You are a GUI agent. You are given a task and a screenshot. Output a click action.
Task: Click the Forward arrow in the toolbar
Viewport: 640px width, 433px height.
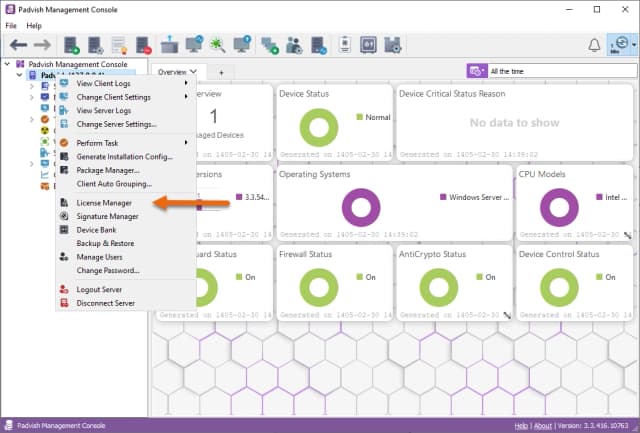point(42,45)
